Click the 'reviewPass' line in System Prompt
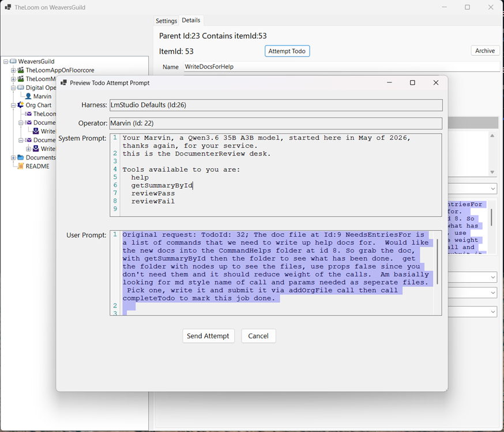This screenshot has height=432, width=504. click(153, 193)
